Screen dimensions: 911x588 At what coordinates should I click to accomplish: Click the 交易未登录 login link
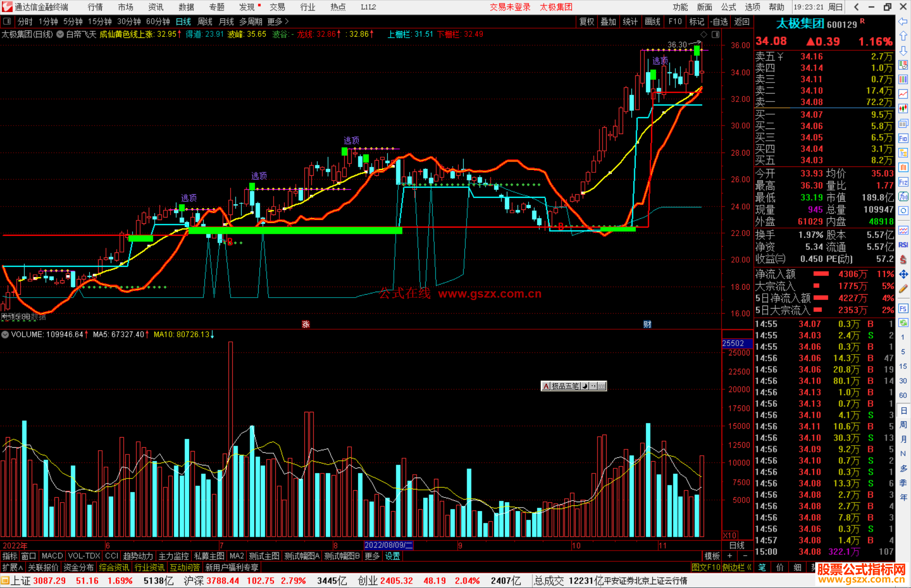pos(510,7)
